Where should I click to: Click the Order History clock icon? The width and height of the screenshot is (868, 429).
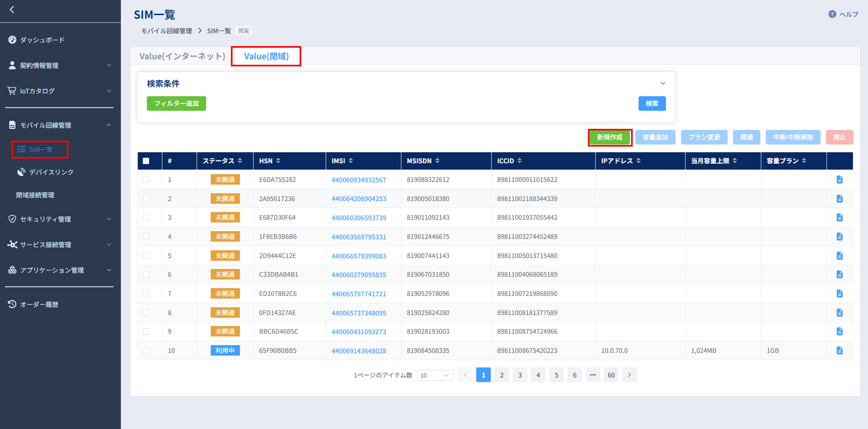12,304
